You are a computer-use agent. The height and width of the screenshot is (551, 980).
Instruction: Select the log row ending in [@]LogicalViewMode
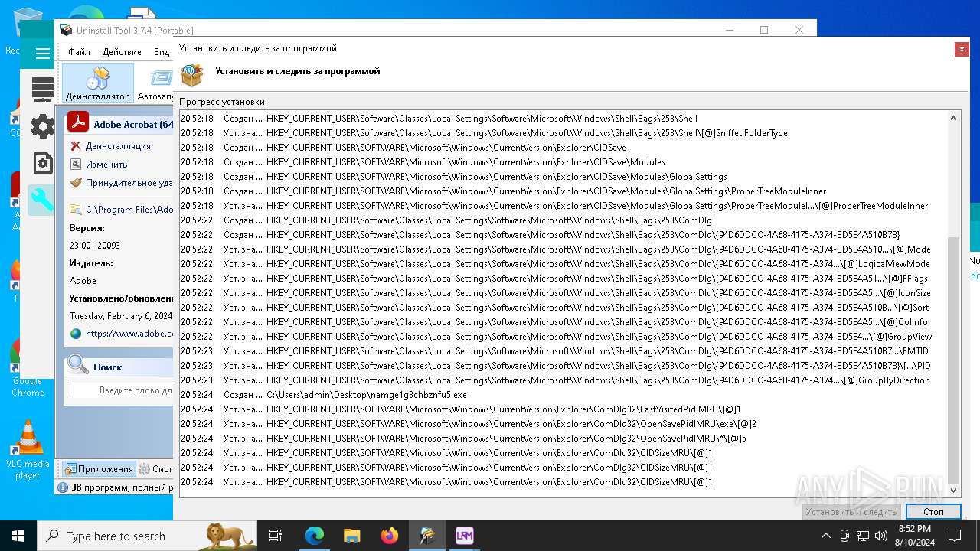click(x=562, y=264)
